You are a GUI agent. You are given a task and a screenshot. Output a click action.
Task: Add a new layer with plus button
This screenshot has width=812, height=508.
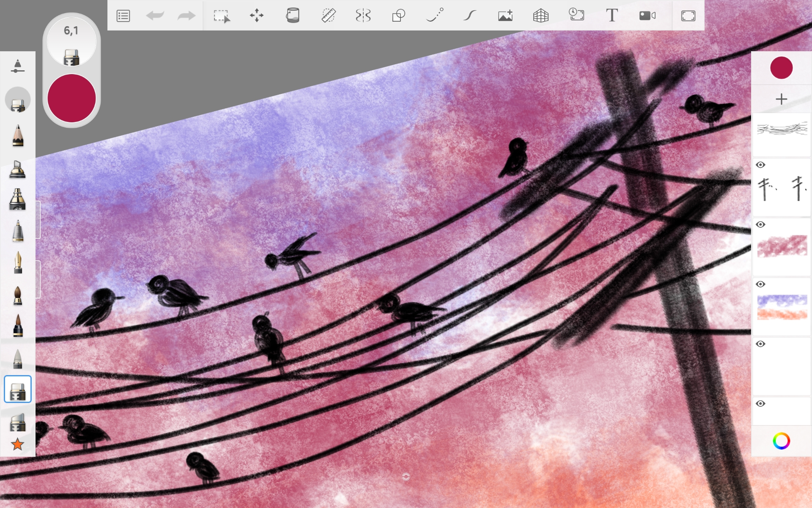(781, 99)
